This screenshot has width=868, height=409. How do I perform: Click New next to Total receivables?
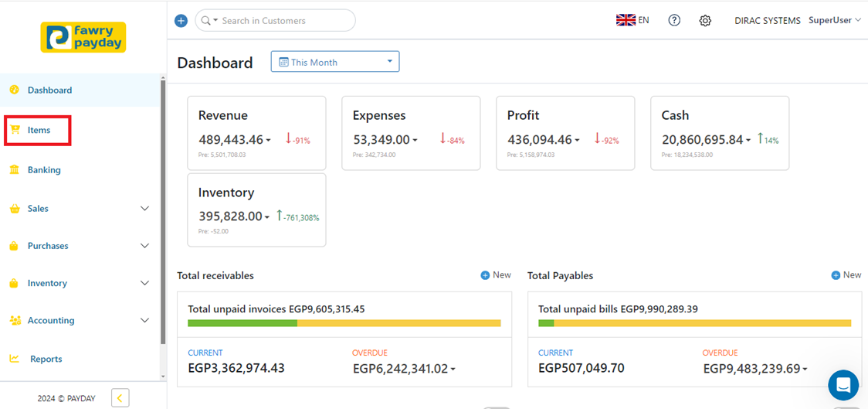click(496, 275)
